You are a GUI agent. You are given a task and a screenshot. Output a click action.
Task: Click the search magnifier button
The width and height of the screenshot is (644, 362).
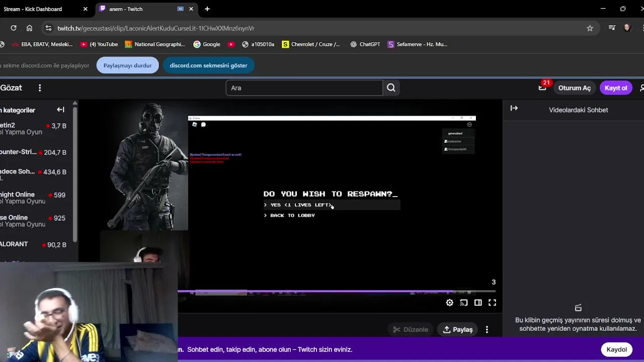[x=391, y=88]
